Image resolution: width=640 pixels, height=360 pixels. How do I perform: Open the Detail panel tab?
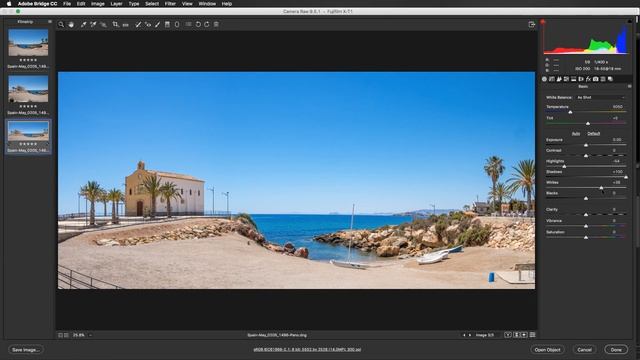point(559,79)
